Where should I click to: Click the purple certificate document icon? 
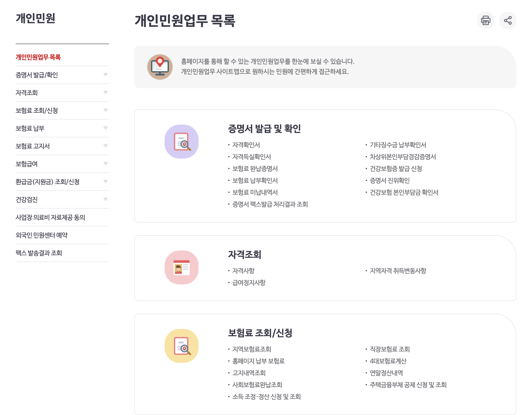(x=182, y=142)
